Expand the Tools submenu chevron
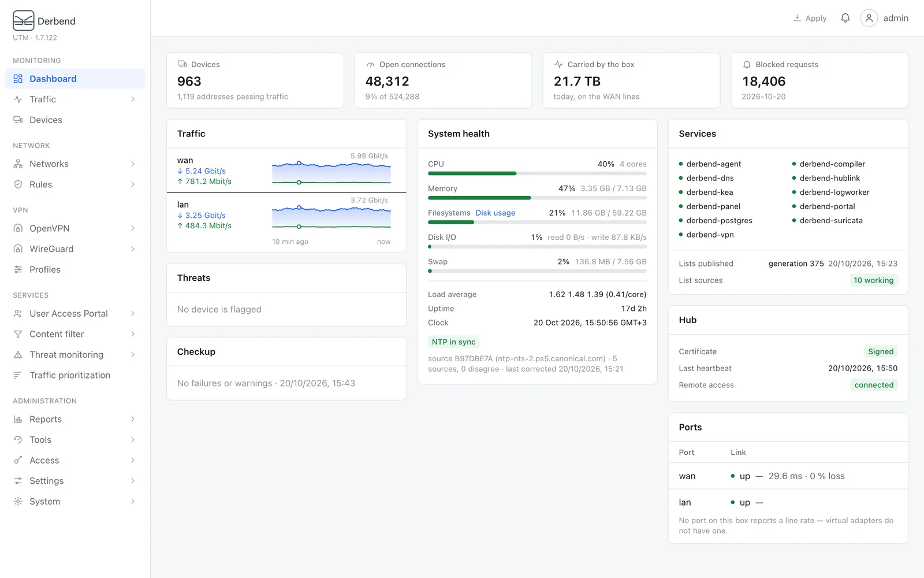 click(x=133, y=440)
